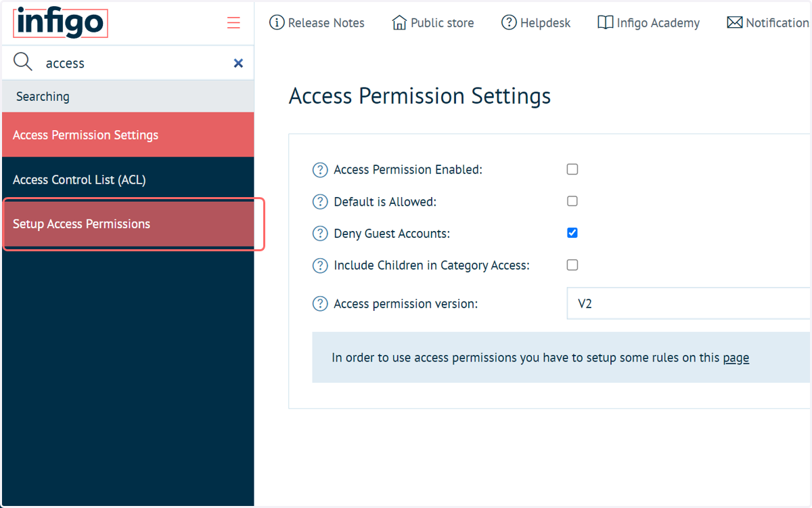Click the "Searching" header text
The height and width of the screenshot is (508, 812).
tap(43, 96)
